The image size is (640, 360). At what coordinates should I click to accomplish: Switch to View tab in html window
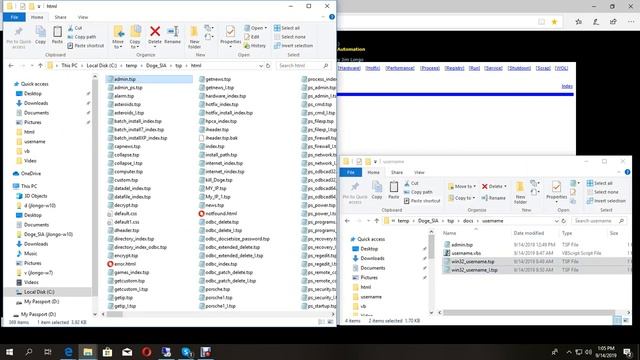pyautogui.click(x=83, y=17)
